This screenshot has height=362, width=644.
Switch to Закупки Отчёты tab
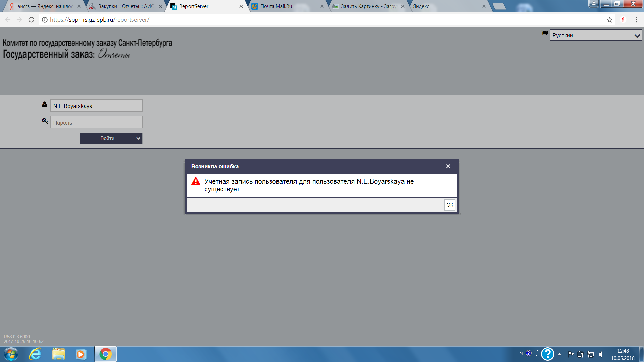124,6
